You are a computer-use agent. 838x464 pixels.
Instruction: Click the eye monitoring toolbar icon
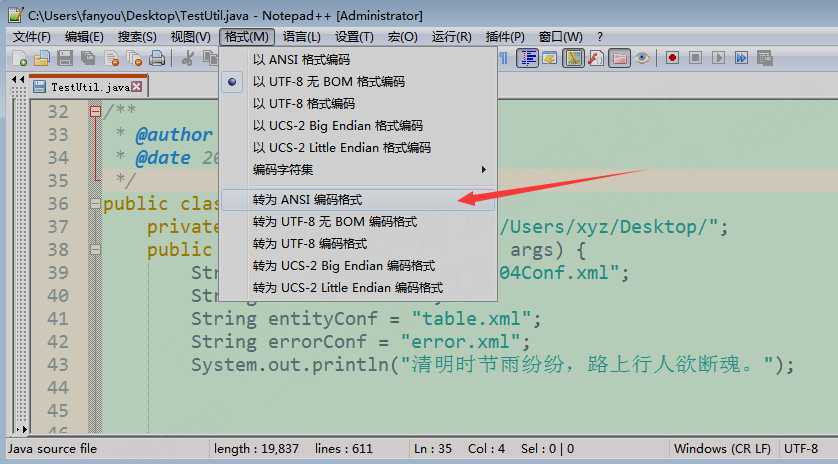tap(642, 58)
